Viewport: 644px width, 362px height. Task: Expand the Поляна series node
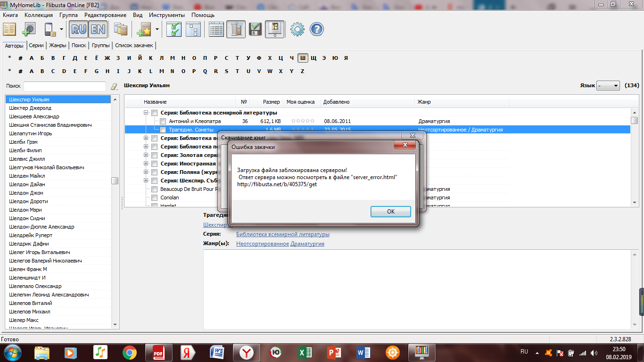pyautogui.click(x=146, y=172)
